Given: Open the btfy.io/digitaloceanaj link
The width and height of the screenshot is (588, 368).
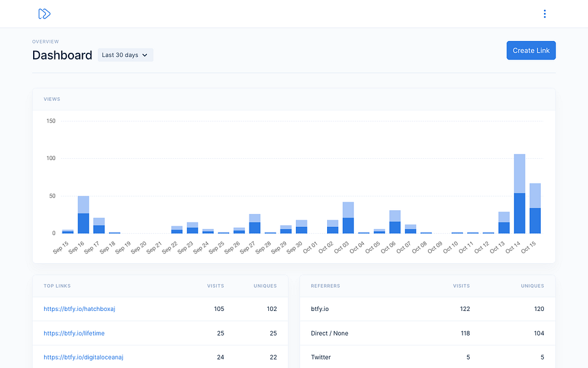Looking at the screenshot, I should 83,357.
